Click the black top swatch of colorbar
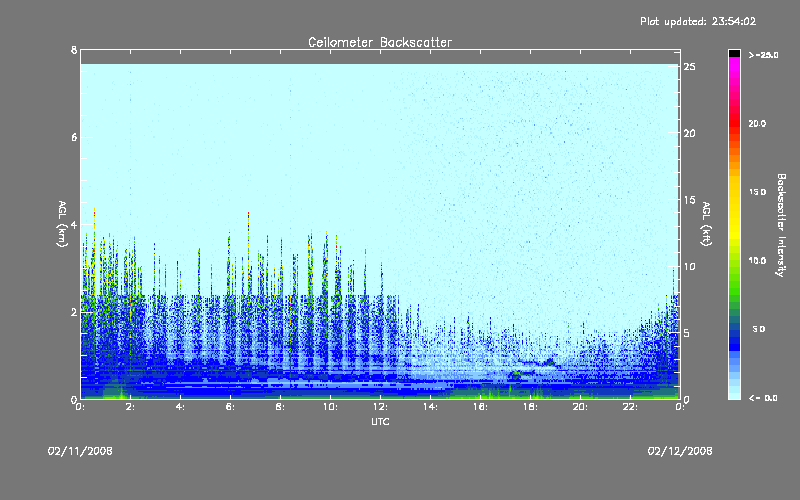Image resolution: width=800 pixels, height=500 pixels. click(x=734, y=53)
